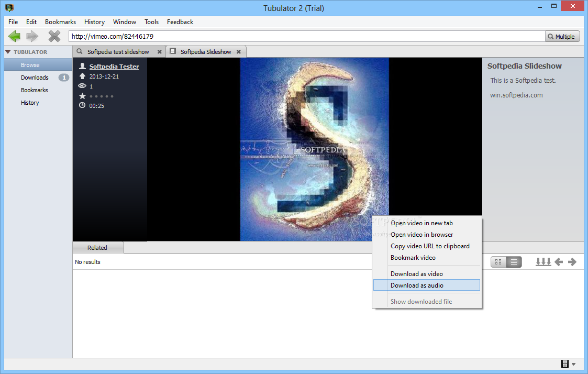Open the Bookmarks menu
The width and height of the screenshot is (588, 374).
point(60,22)
